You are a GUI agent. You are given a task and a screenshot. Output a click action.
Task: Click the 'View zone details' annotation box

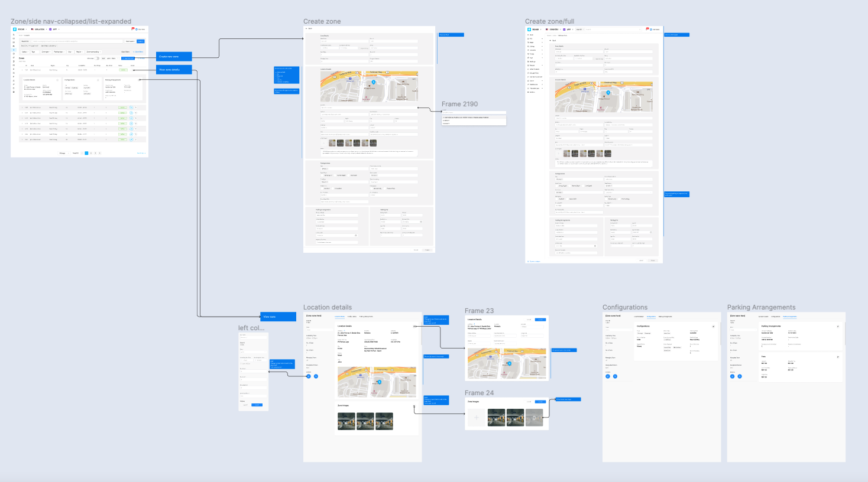click(x=174, y=70)
